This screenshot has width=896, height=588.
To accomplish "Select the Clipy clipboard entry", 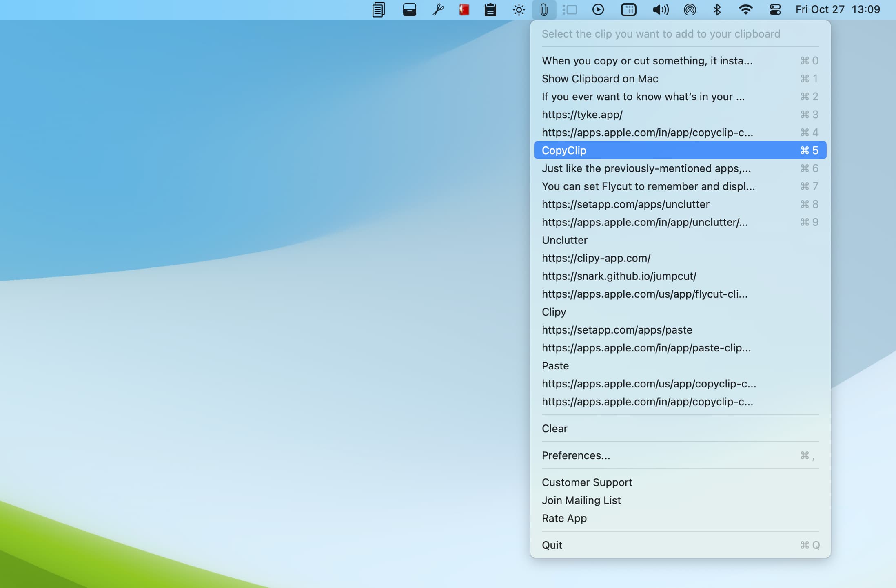I will [x=553, y=312].
